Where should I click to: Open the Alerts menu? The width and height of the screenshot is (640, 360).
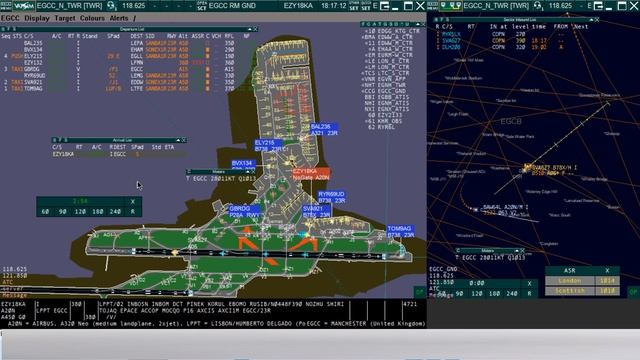tap(119, 18)
